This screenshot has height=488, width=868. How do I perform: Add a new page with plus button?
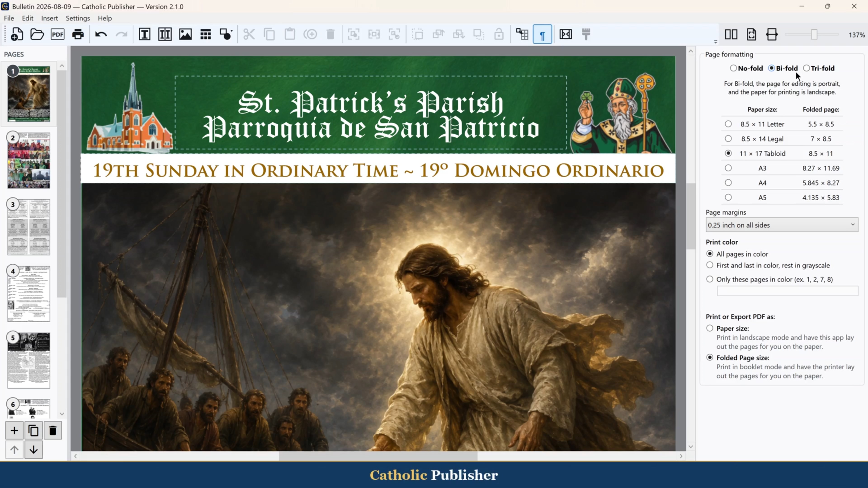(14, 430)
